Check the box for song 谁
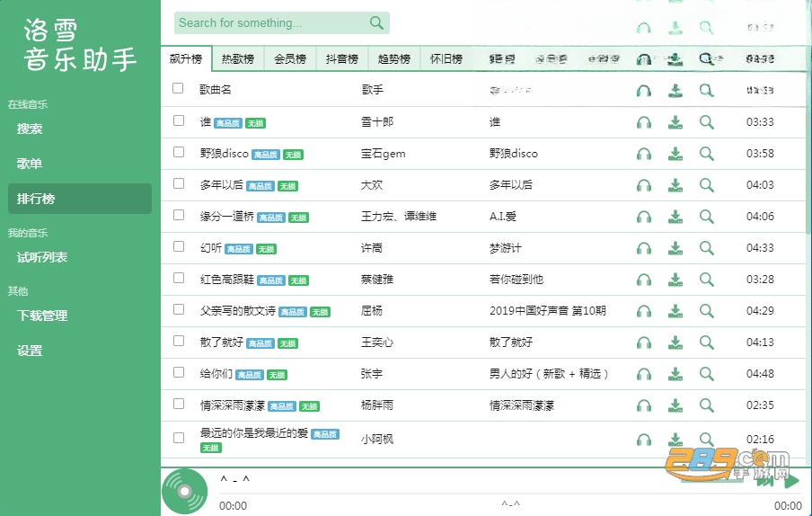This screenshot has width=812, height=516. point(179,120)
